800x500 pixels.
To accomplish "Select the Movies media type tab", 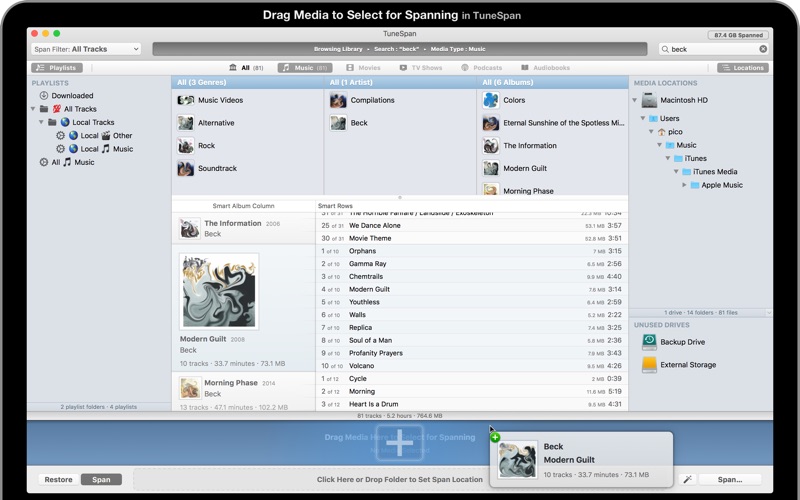I will [x=363, y=68].
